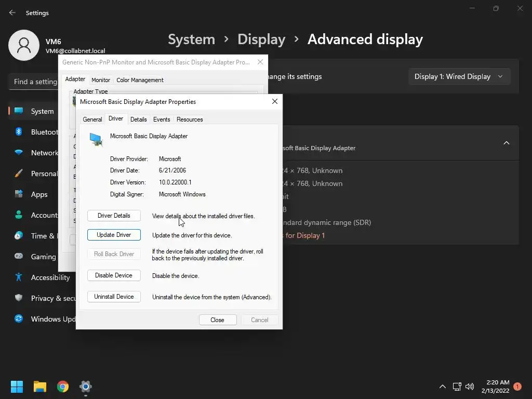Open the Windows Start menu
532x399 pixels.
click(17, 387)
